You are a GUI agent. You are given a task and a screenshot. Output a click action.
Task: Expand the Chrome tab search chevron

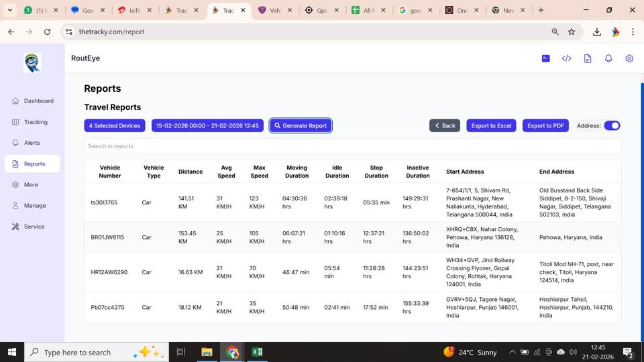tap(10, 10)
